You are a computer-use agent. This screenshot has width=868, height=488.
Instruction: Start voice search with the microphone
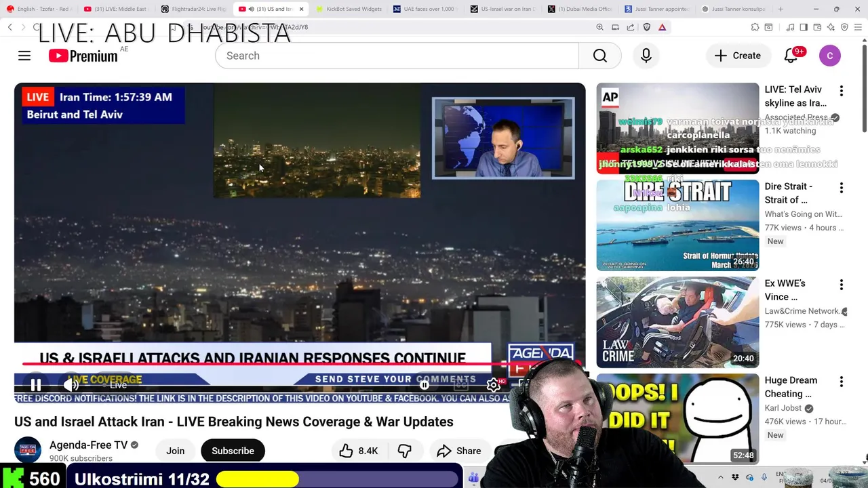[x=646, y=56]
